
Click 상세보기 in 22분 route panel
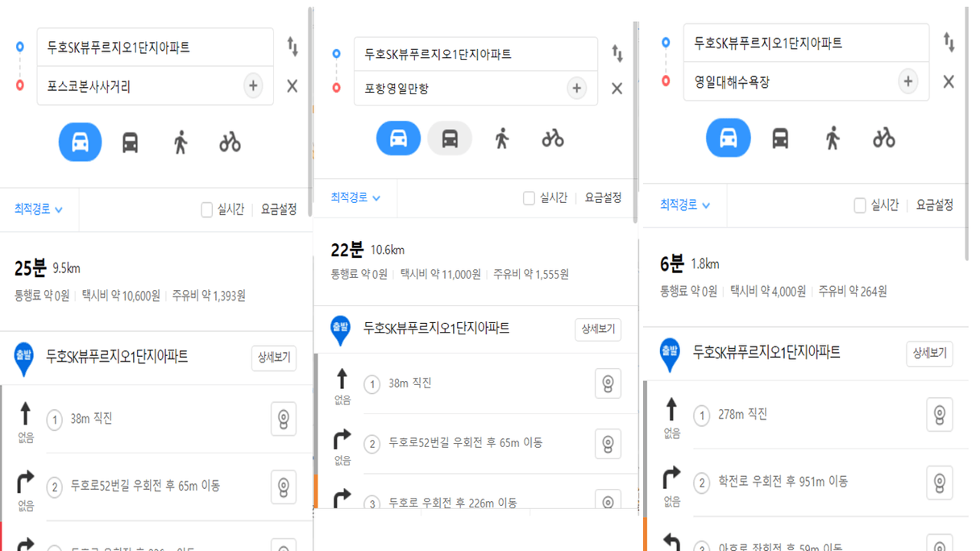pos(598,329)
